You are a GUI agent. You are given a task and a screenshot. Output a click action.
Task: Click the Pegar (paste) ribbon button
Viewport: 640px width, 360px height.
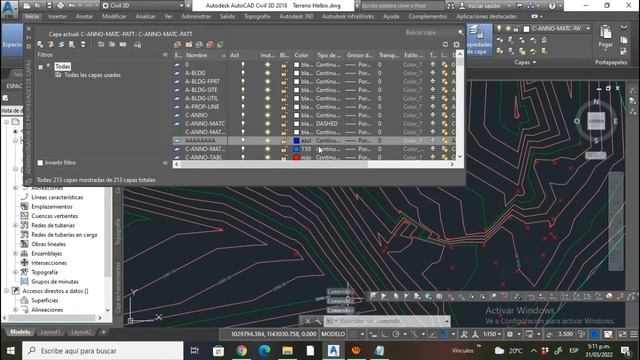606,38
